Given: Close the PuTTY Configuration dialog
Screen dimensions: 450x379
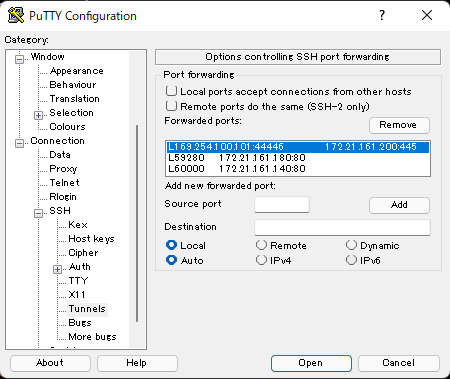Looking at the screenshot, I should pyautogui.click(x=427, y=15).
